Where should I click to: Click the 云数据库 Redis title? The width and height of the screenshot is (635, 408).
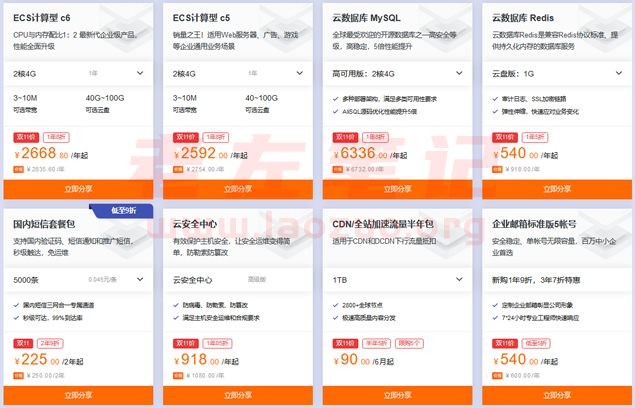click(523, 18)
